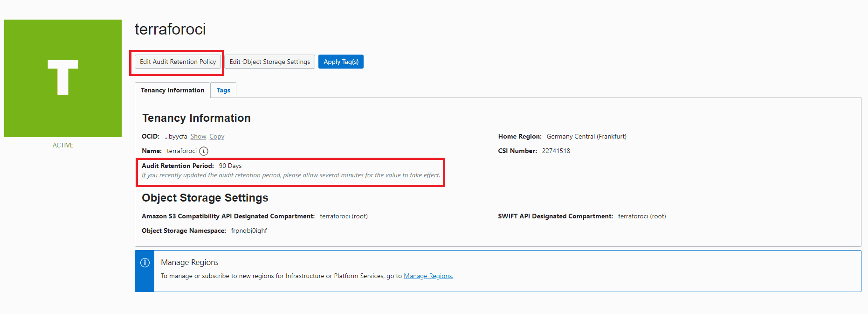The image size is (868, 314).
Task: Click the info icon next to tenancy name
Action: 204,151
